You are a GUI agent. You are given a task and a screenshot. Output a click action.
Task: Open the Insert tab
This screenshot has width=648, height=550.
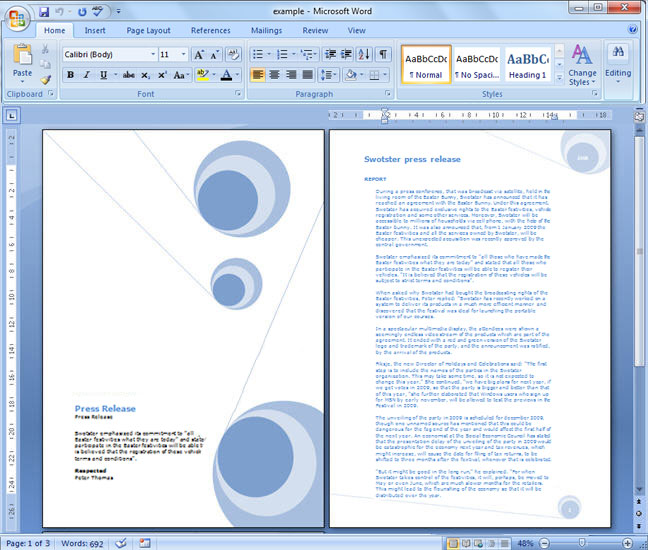[95, 31]
